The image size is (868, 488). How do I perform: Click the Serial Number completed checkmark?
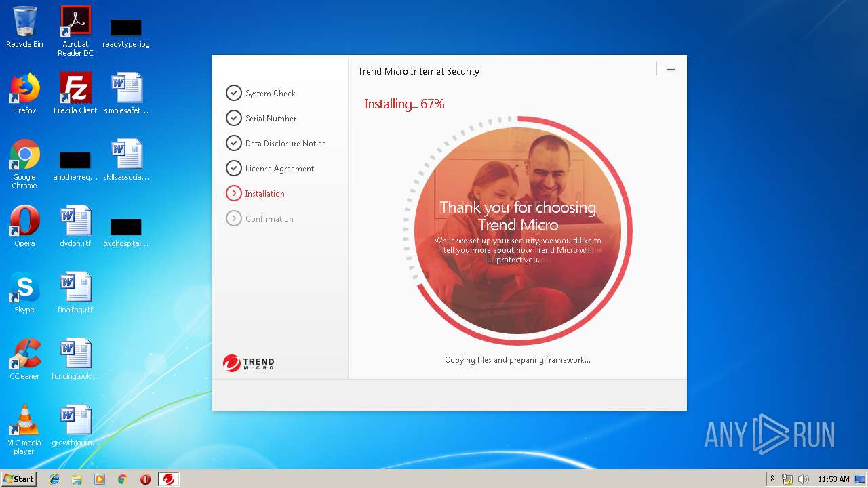click(234, 118)
